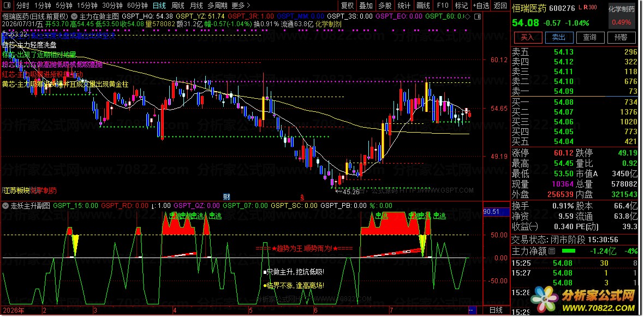Click the 日线 period label at bottom
Image resolution: width=644 pixels, height=317 pixels.
496,310
